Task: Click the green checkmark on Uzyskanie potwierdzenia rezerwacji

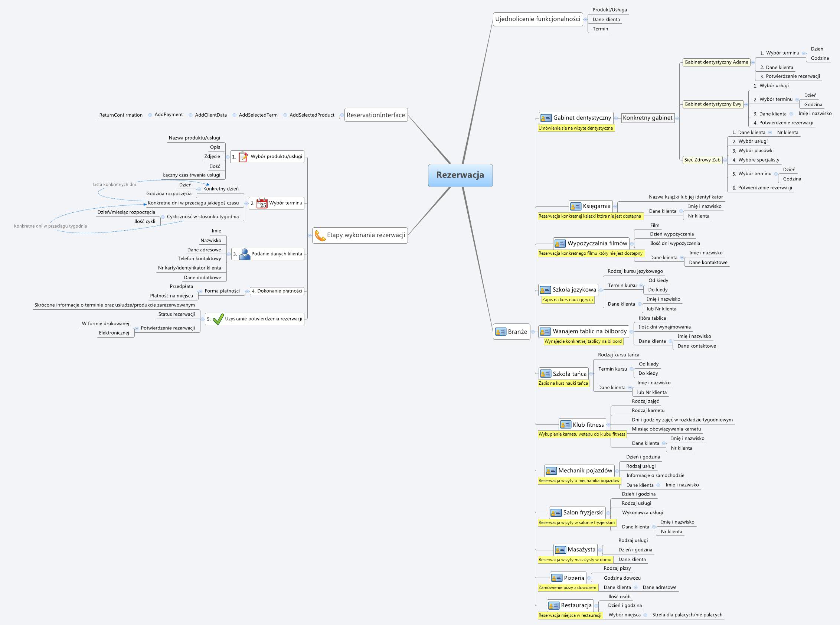Action: tap(218, 319)
